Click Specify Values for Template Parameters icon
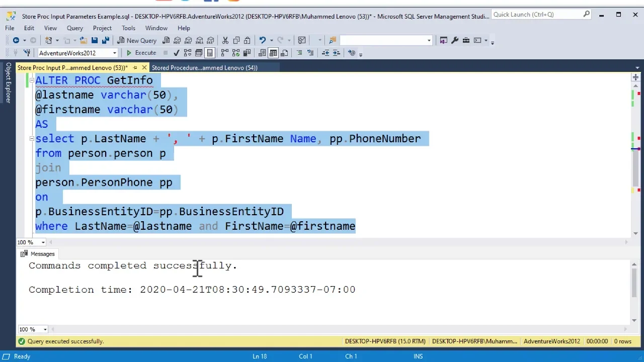The width and height of the screenshot is (644, 362). [x=352, y=53]
